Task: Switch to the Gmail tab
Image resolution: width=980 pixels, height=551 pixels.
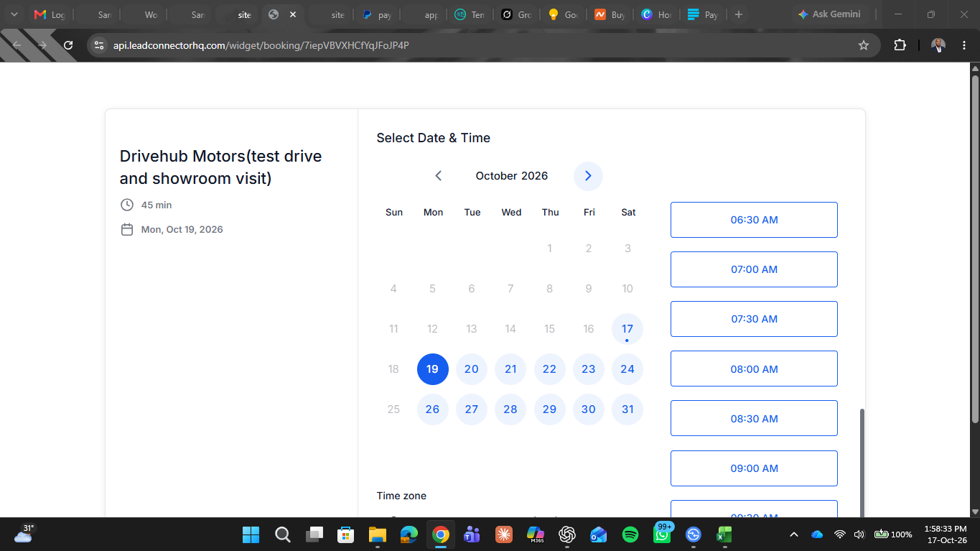Action: (x=49, y=14)
